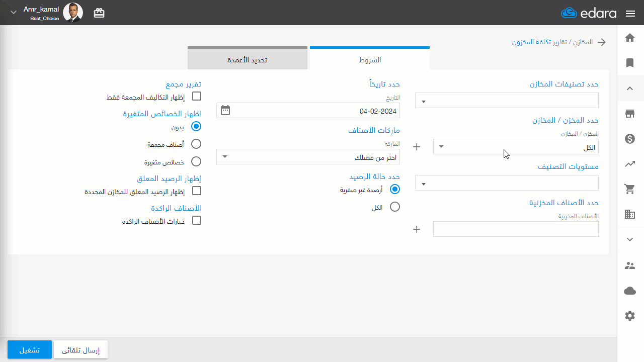Click the back arrow beside the breadcrumb

[x=601, y=42]
